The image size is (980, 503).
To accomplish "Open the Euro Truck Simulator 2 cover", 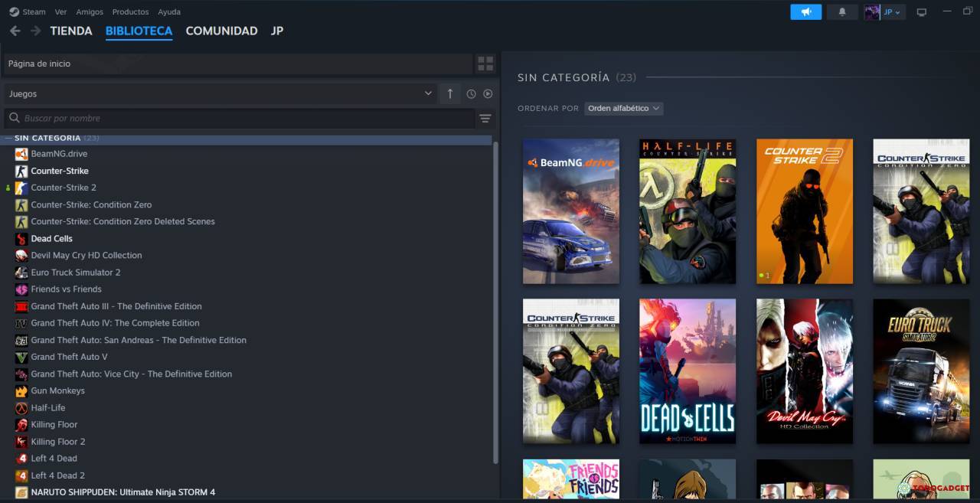I will (x=921, y=371).
